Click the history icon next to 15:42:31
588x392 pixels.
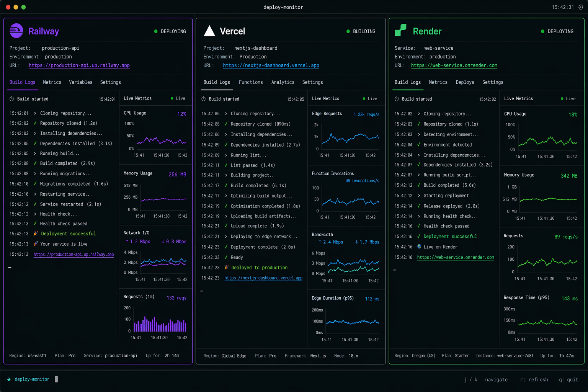581,7
